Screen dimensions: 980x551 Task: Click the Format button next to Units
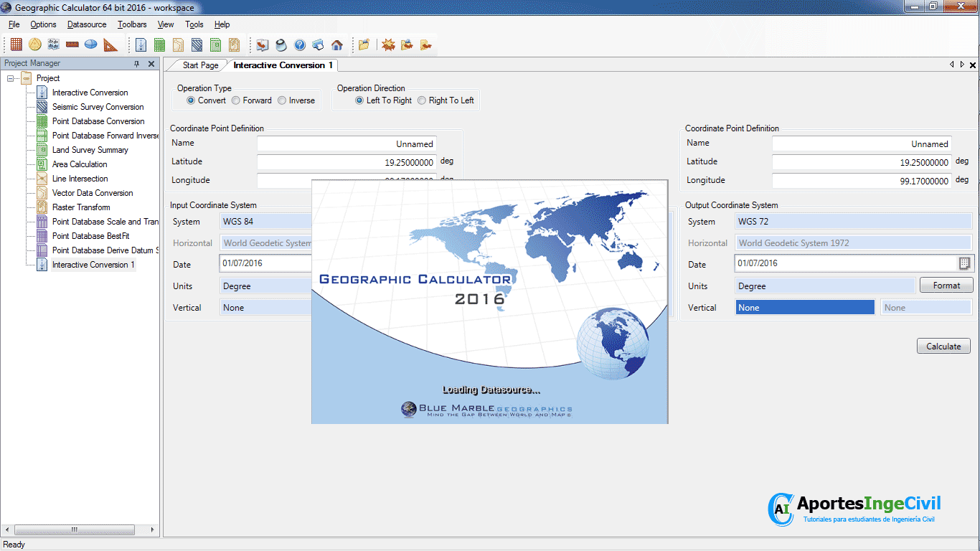click(946, 286)
